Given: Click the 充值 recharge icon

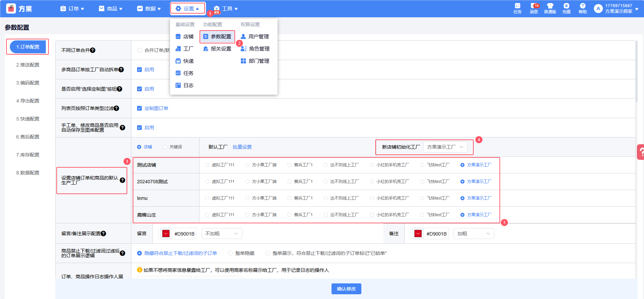Looking at the screenshot, I should click(566, 8).
